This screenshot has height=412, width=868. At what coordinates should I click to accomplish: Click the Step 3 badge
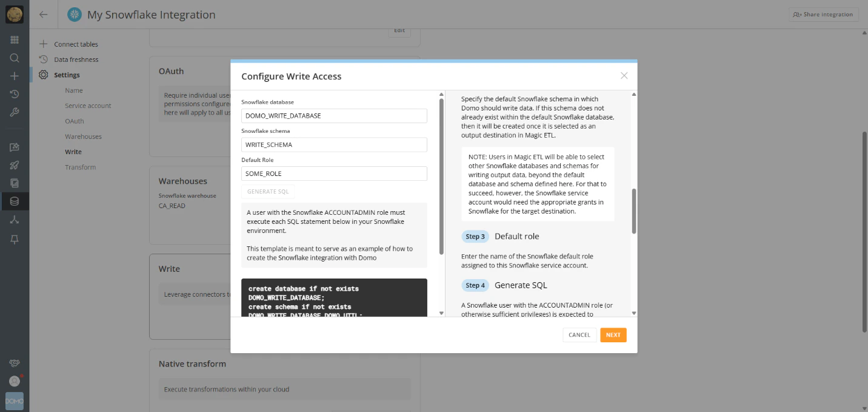(x=475, y=236)
